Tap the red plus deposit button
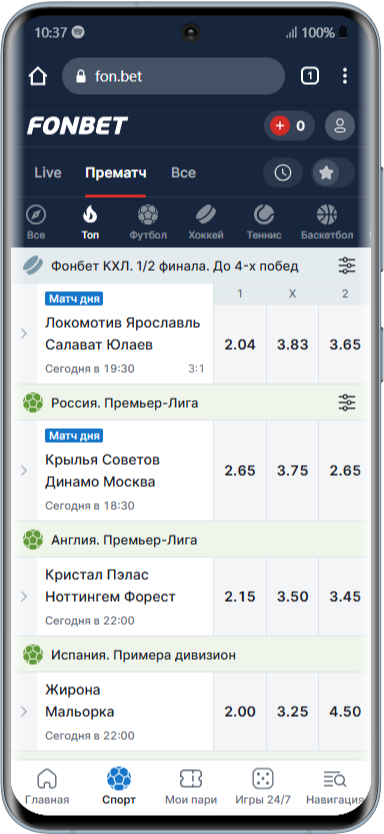Screen dimensions: 384x834 tap(280, 126)
